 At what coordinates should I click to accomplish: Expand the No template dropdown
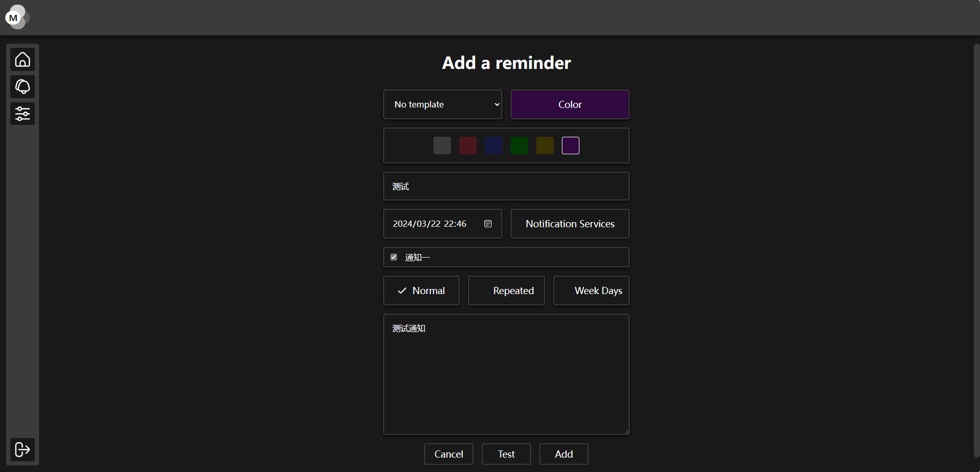point(442,104)
